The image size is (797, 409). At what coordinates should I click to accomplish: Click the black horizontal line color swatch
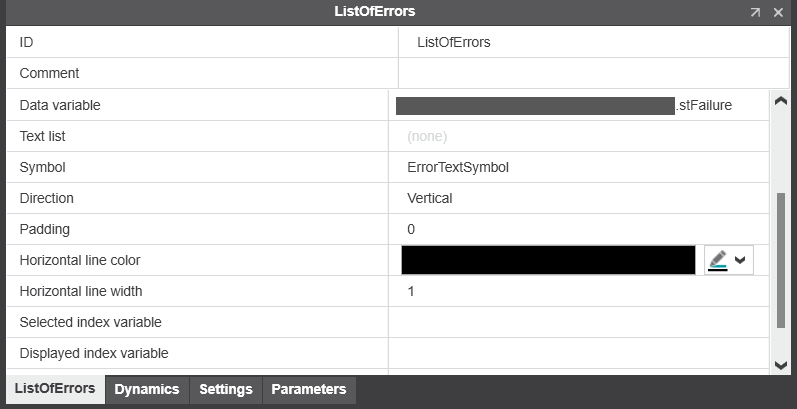(x=548, y=260)
